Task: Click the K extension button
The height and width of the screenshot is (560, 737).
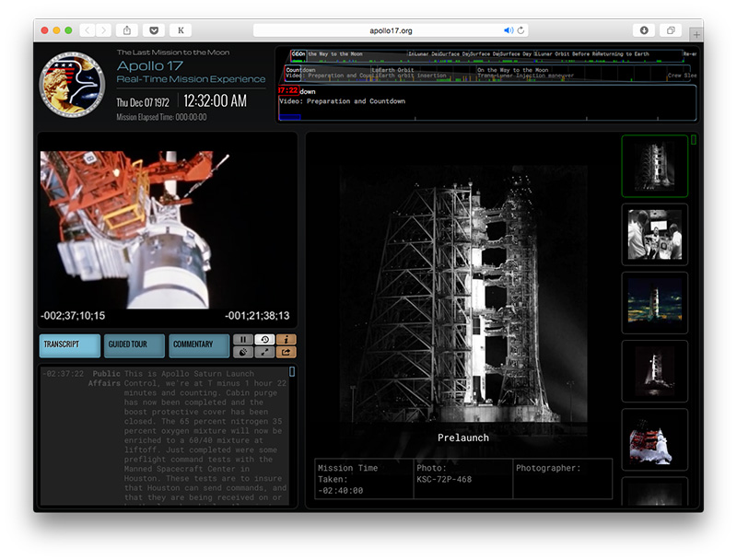Action: pos(181,30)
